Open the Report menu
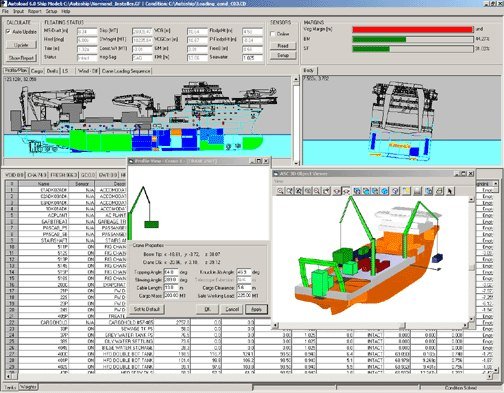The image size is (504, 393). coord(34,11)
